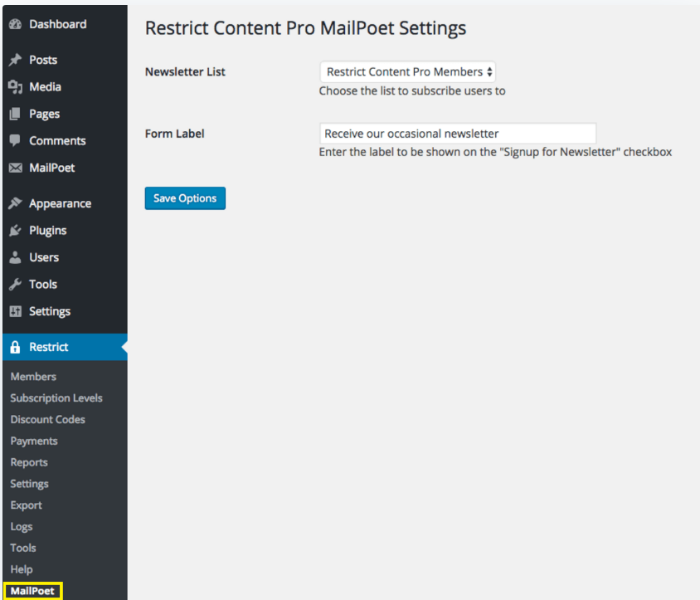View Payments under Restrict

point(34,441)
